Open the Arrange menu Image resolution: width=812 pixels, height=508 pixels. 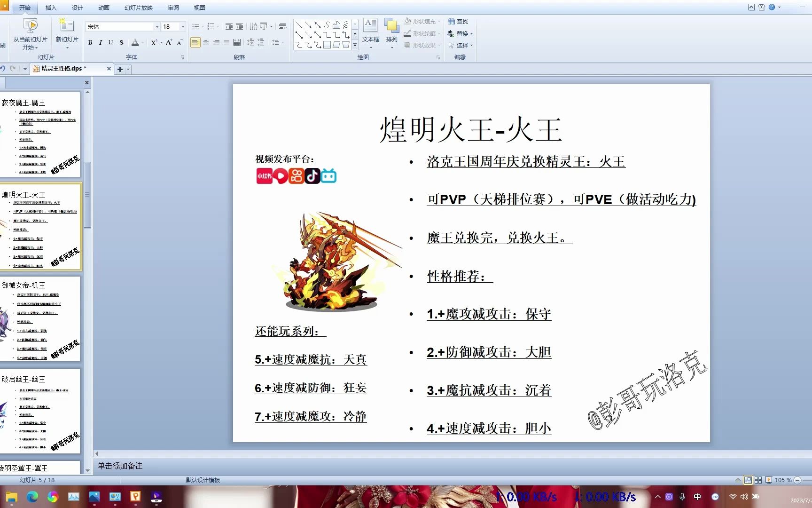[x=391, y=34]
